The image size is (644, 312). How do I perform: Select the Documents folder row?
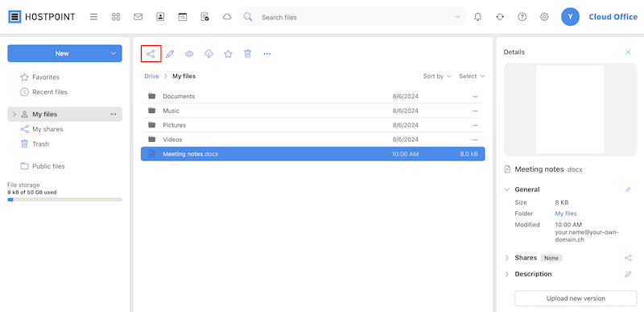(x=312, y=96)
